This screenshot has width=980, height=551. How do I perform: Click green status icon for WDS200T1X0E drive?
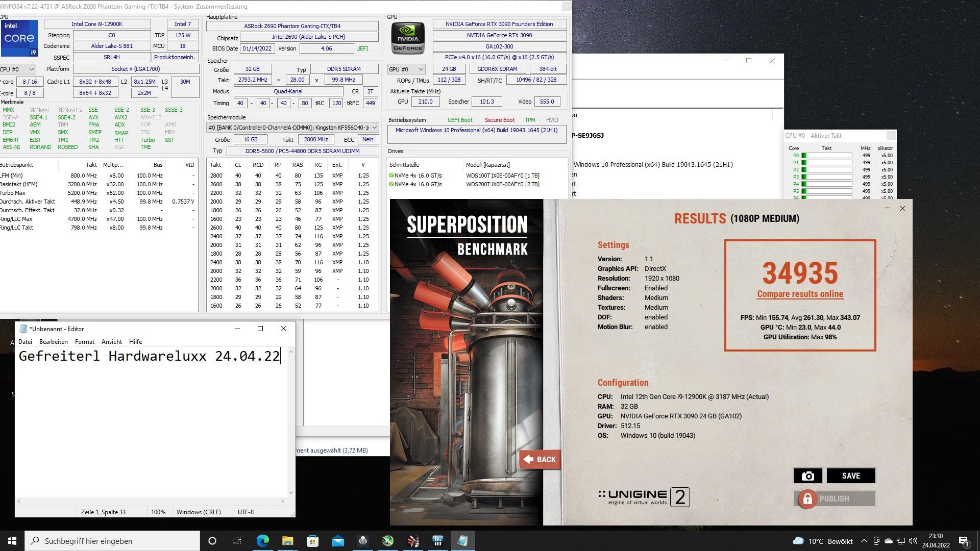[x=391, y=184]
